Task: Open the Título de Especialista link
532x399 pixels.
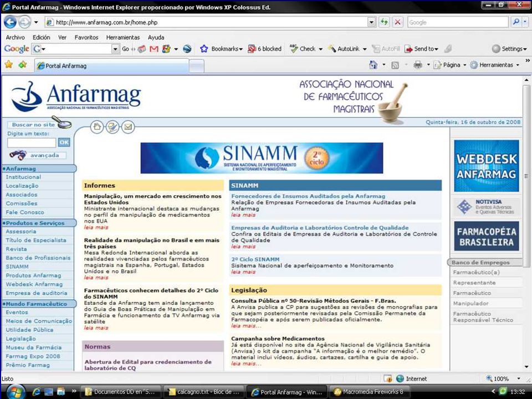Action: point(36,240)
